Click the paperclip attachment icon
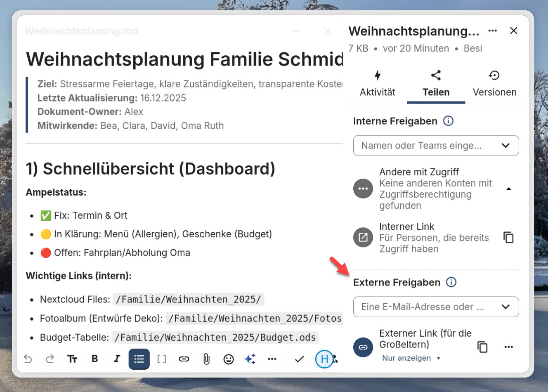The height and width of the screenshot is (392, 548). coord(206,359)
